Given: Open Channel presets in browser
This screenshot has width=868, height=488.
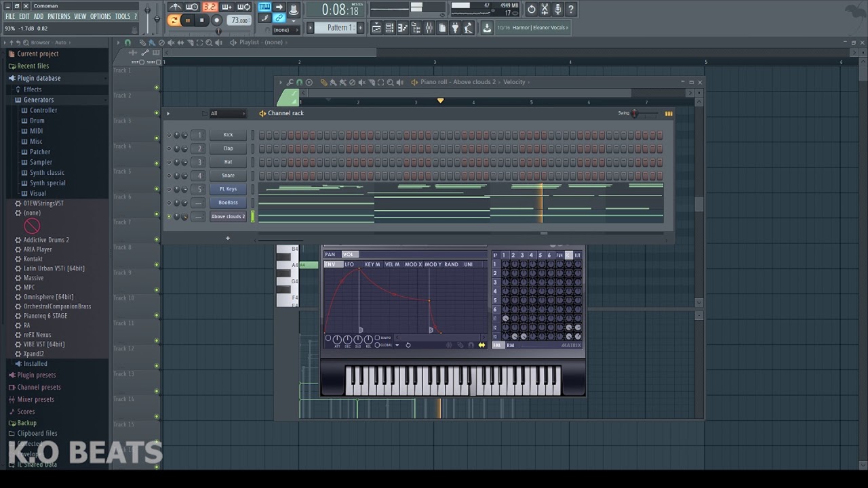Looking at the screenshot, I should (39, 388).
